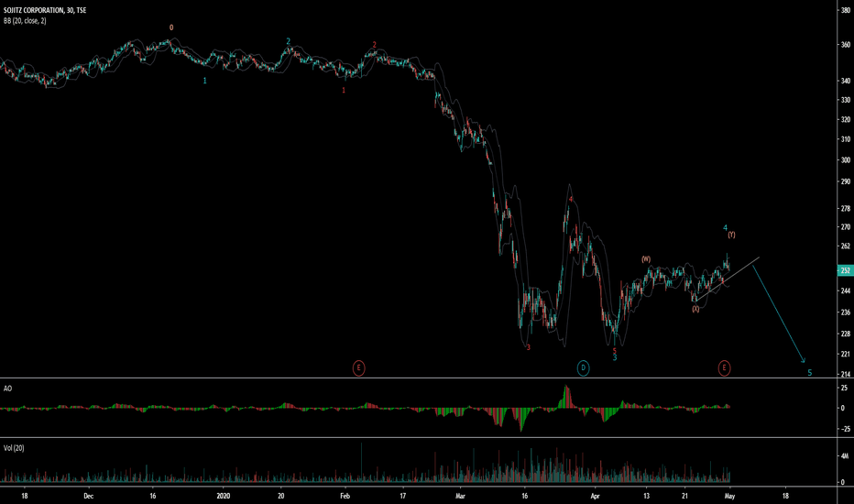Click the 20 date label after 2020
854x504 pixels.
click(281, 496)
